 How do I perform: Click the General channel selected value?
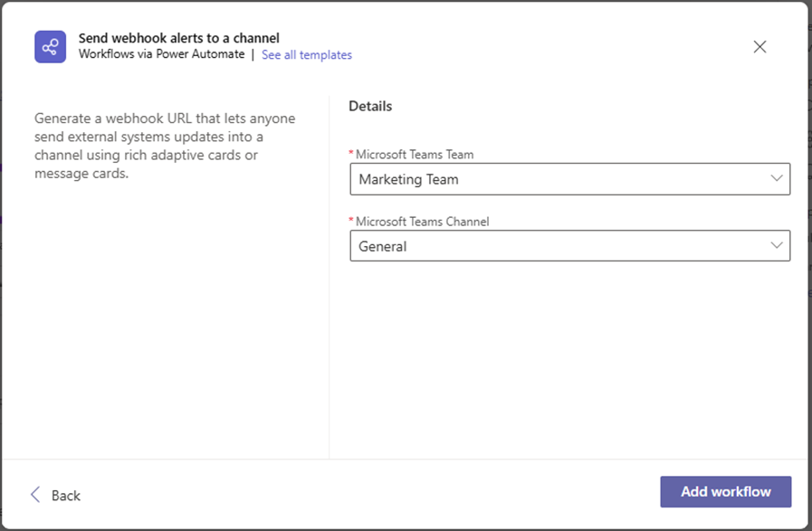point(383,246)
